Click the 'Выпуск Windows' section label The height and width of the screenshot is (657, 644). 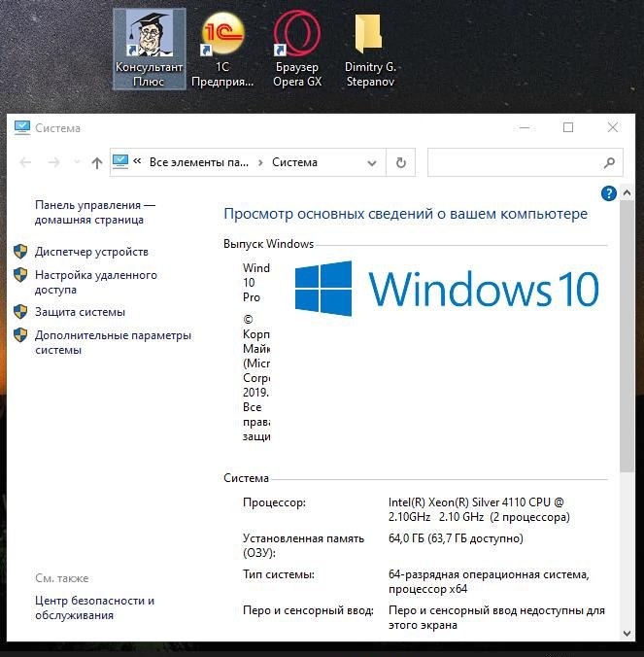[x=268, y=244]
